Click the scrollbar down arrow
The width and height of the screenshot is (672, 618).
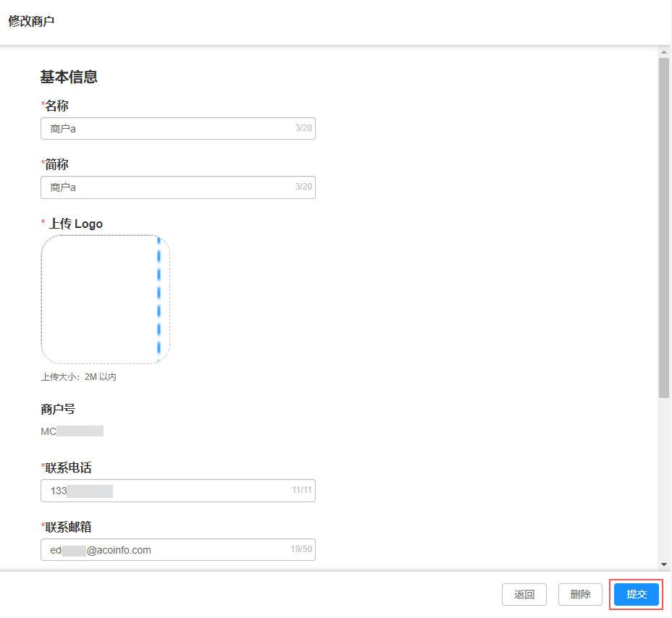pos(664,564)
